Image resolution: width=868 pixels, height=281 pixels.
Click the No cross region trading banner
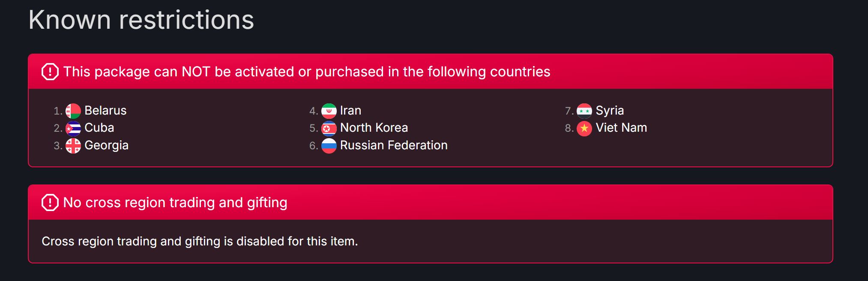[x=431, y=202]
